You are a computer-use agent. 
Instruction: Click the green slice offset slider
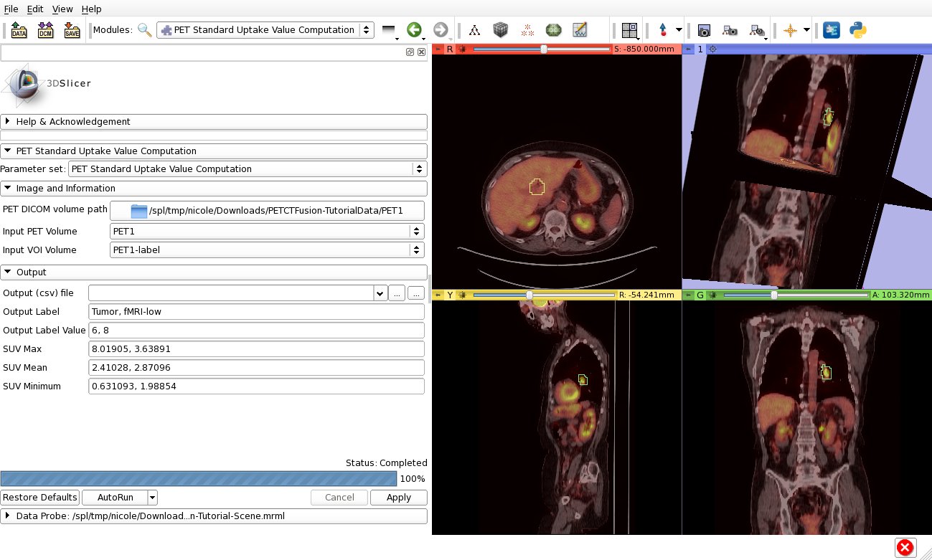[x=773, y=295]
